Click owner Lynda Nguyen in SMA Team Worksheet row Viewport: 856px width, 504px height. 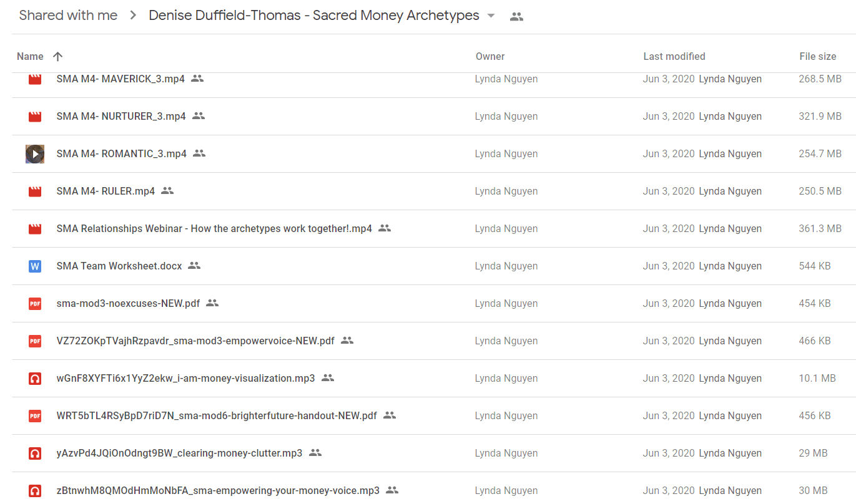coord(506,266)
